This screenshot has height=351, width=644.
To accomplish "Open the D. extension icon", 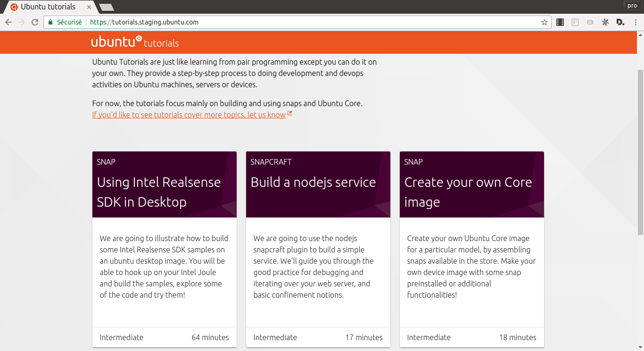I will [x=620, y=22].
